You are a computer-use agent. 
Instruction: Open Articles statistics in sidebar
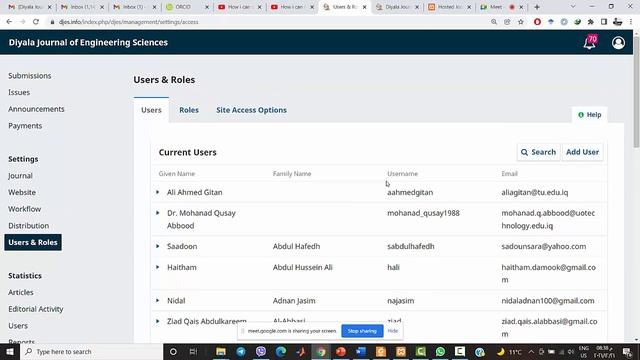click(x=21, y=292)
